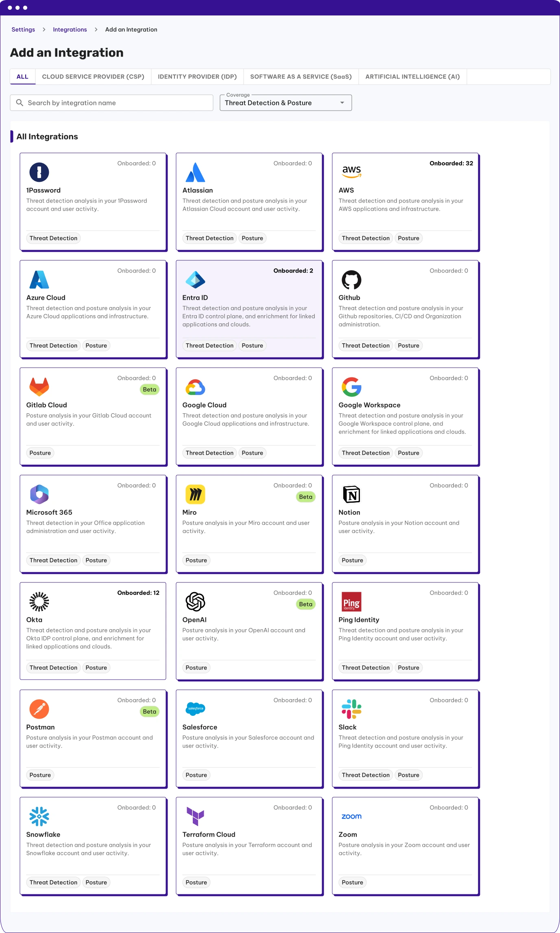Viewport: 560px width, 933px height.
Task: Click the Miro yellow logo icon
Action: coord(195,494)
